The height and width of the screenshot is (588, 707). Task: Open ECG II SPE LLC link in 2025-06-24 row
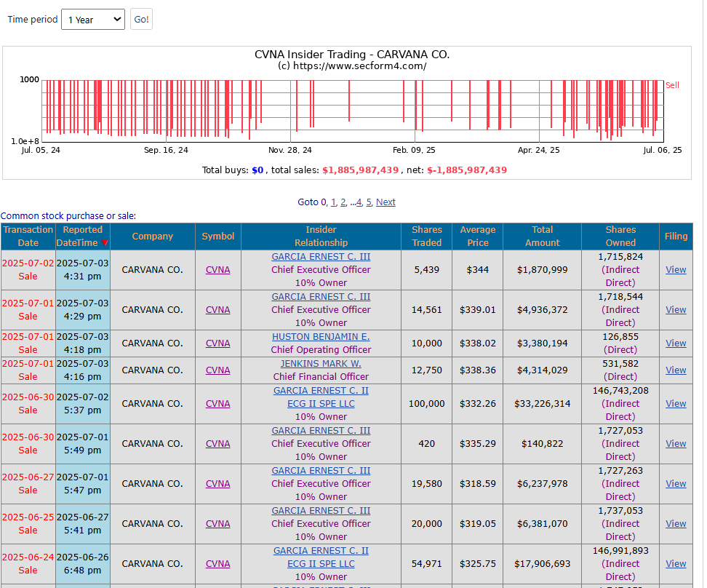(x=321, y=564)
